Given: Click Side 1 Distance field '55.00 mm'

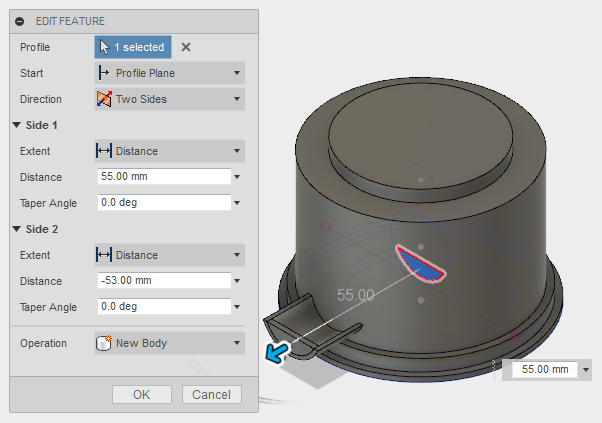Looking at the screenshot, I should (164, 177).
